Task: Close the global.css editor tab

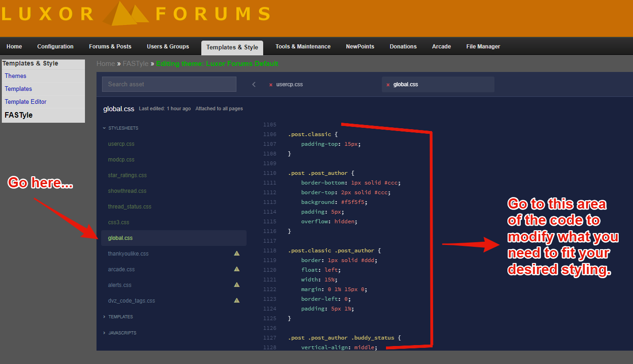Action: coord(388,85)
